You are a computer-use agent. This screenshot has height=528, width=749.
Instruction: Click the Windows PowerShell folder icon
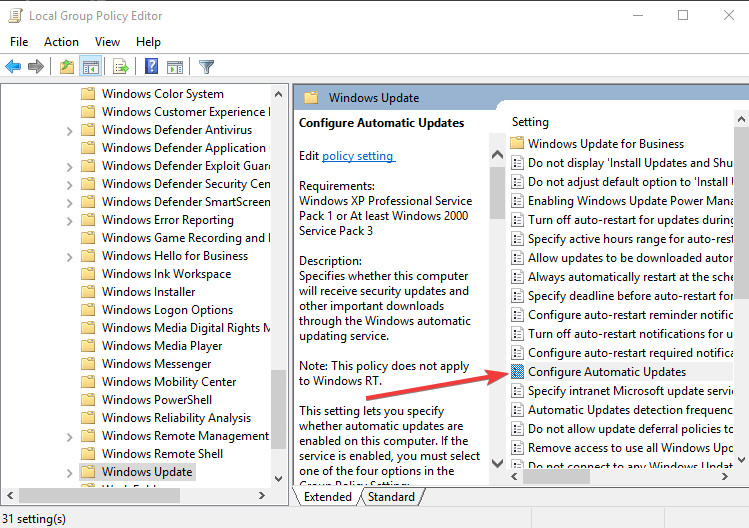tap(88, 400)
